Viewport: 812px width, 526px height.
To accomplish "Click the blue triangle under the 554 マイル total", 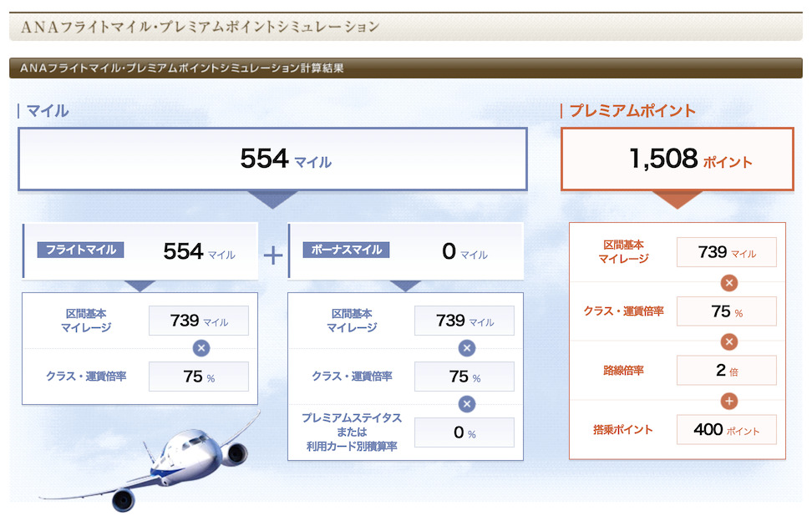I will (272, 199).
